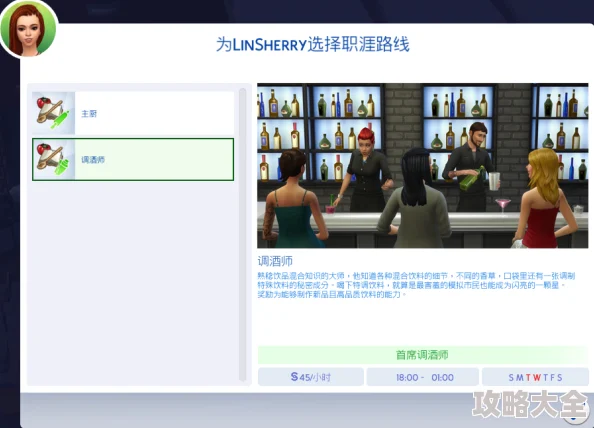Click the 调酒师 heading below the preview
The height and width of the screenshot is (428, 594).
(275, 261)
